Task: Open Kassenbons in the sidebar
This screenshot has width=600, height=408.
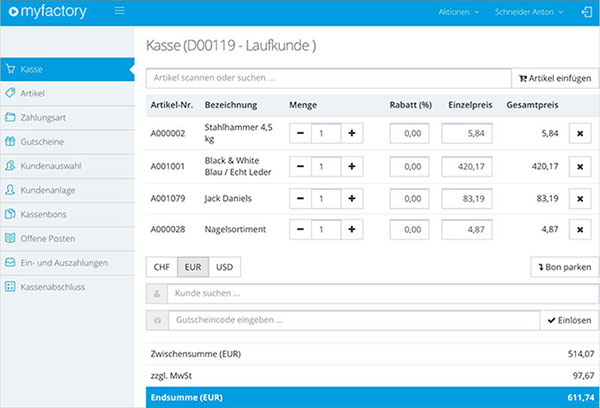Action: 67,214
